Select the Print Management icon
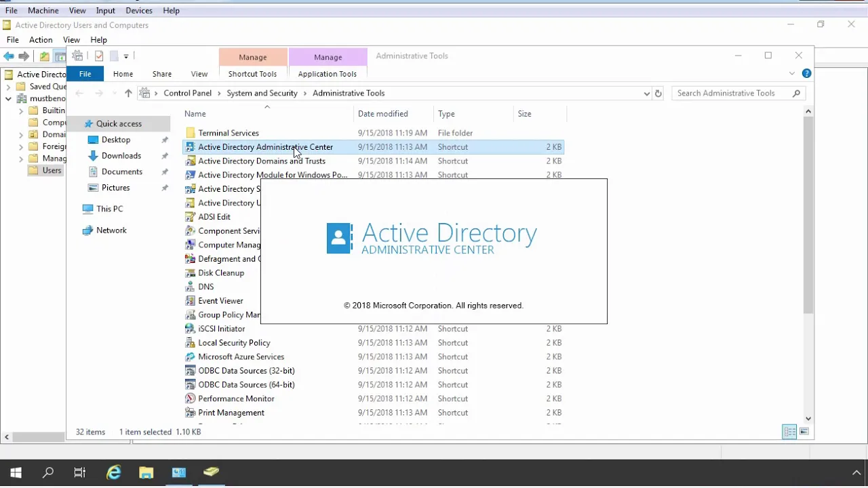This screenshot has height=488, width=868. [191, 413]
